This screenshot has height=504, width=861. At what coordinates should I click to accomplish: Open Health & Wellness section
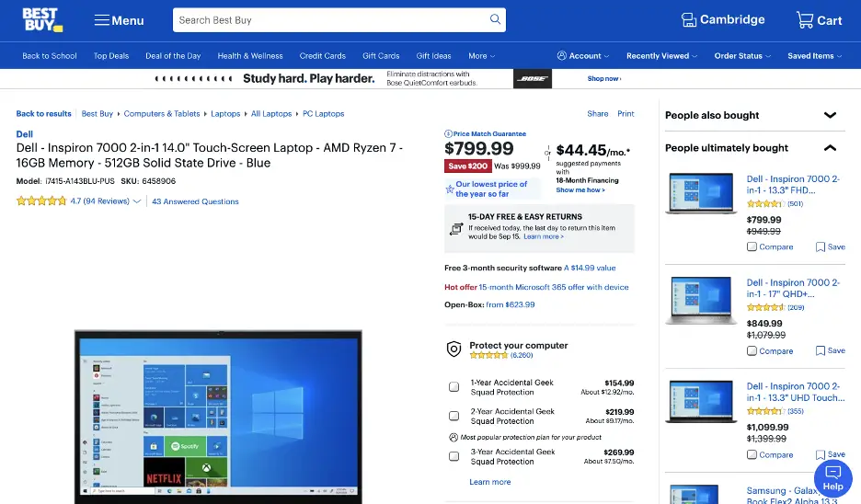point(250,56)
